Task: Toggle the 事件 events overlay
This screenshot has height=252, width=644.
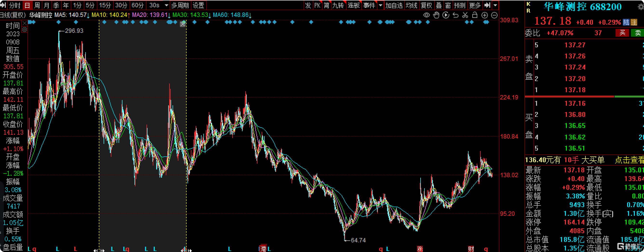Action: point(369,5)
